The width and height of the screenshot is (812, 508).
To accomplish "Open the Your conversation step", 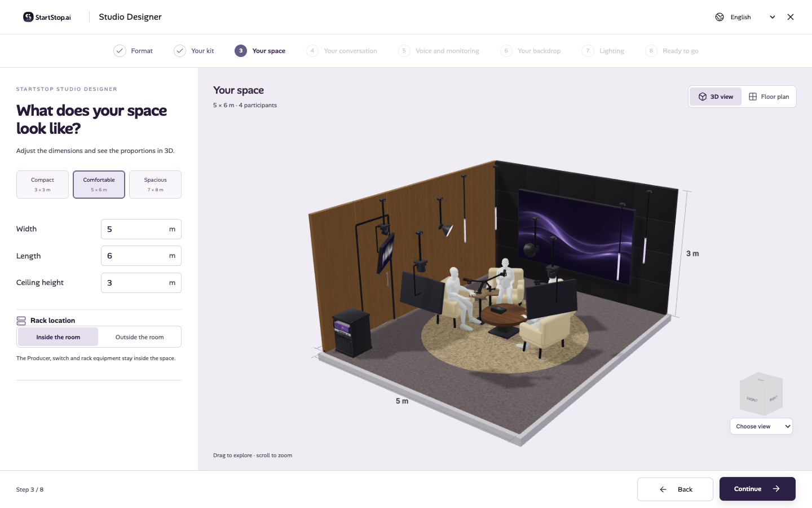I will pyautogui.click(x=342, y=51).
